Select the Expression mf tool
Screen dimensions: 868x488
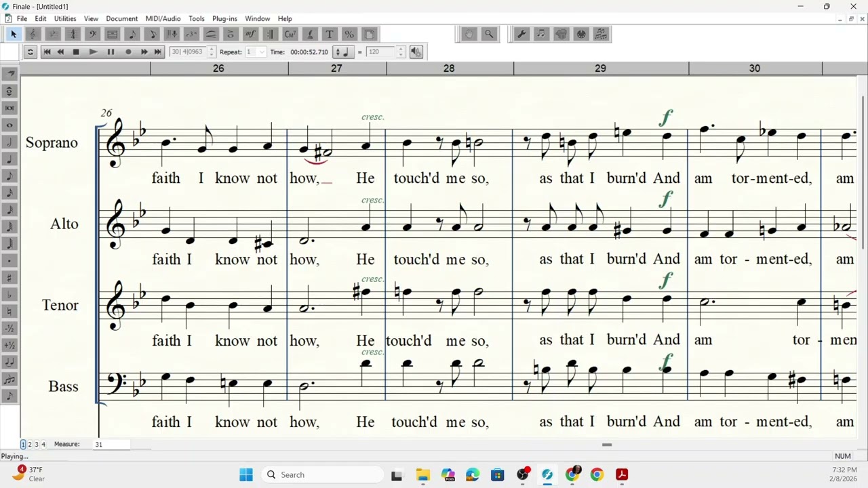coord(250,34)
